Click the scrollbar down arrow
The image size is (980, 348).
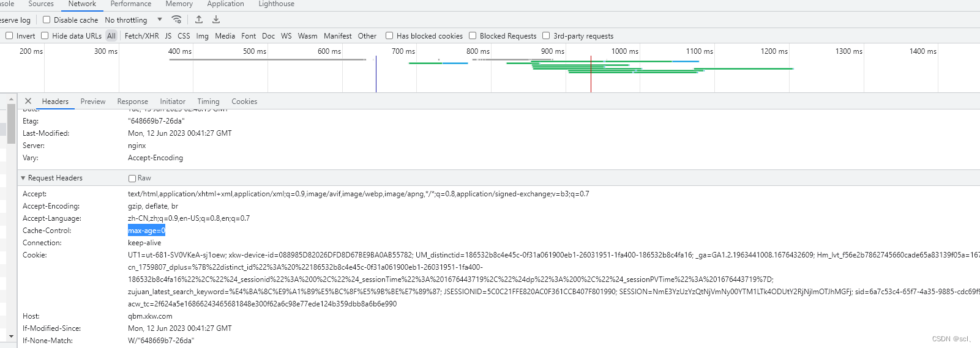point(11,336)
